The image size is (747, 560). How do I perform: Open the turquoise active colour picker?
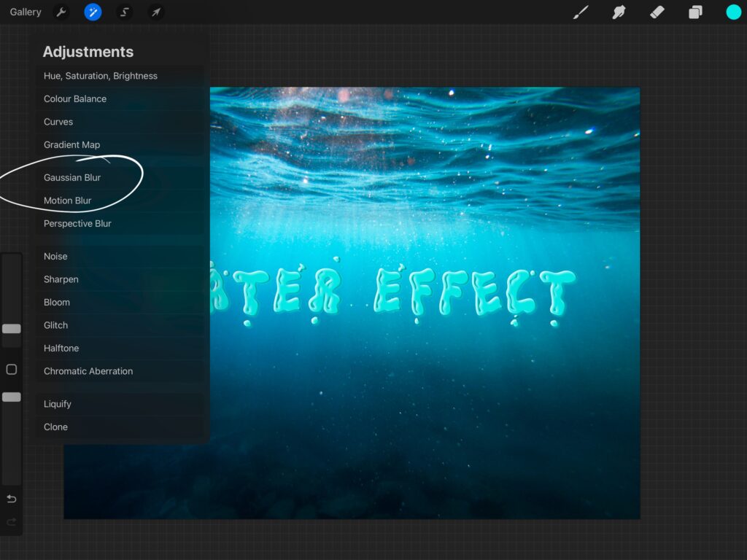(x=733, y=12)
